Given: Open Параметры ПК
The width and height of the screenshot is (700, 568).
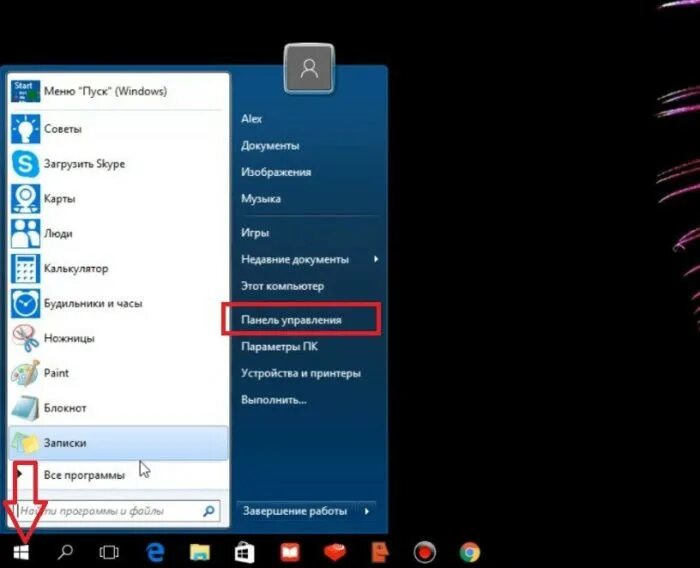Looking at the screenshot, I should (x=279, y=346).
